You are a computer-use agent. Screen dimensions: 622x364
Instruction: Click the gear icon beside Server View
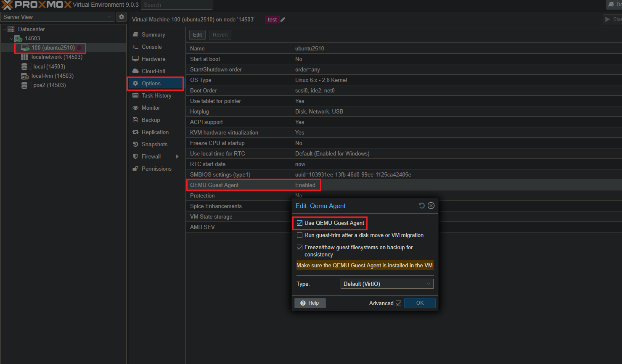pos(122,17)
